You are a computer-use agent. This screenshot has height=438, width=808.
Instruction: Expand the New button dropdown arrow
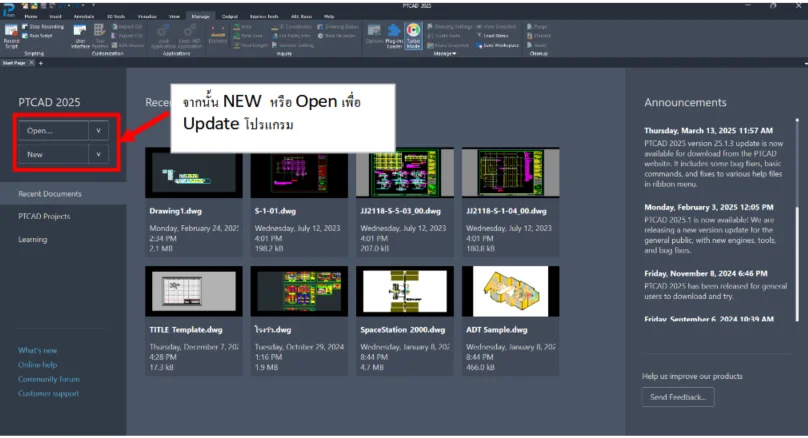(98, 154)
